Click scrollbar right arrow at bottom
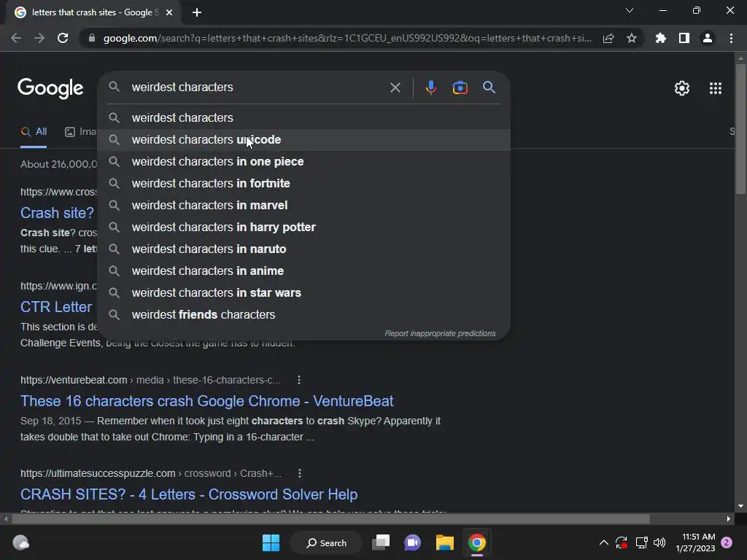 point(729,518)
